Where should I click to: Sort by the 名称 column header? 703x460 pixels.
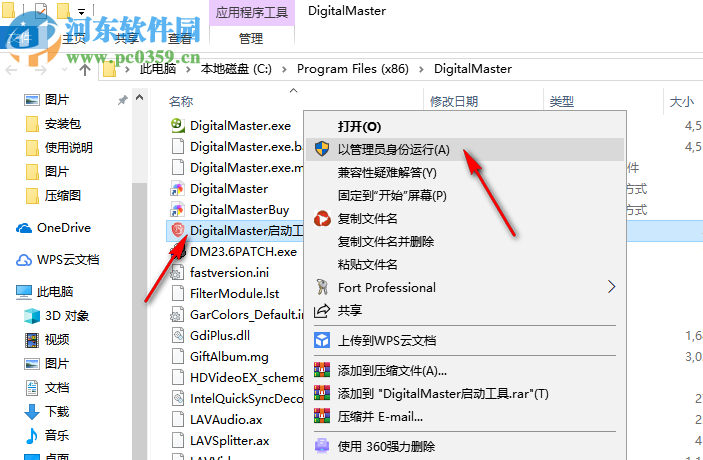(x=181, y=102)
